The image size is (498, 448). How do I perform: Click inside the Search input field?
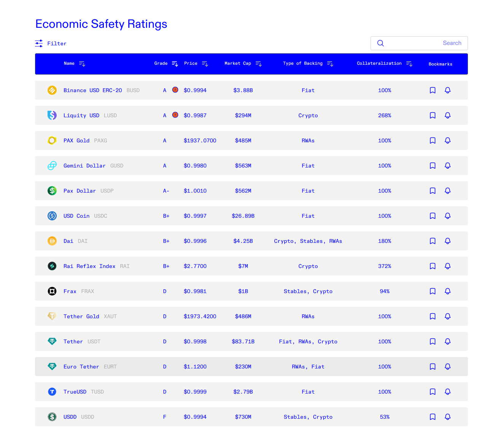(418, 43)
